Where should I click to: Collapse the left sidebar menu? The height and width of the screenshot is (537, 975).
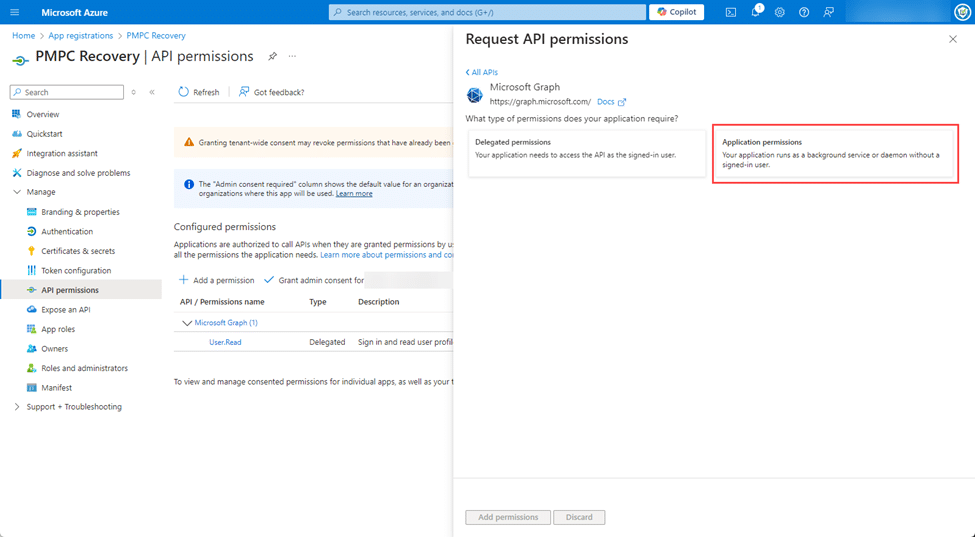(x=152, y=92)
